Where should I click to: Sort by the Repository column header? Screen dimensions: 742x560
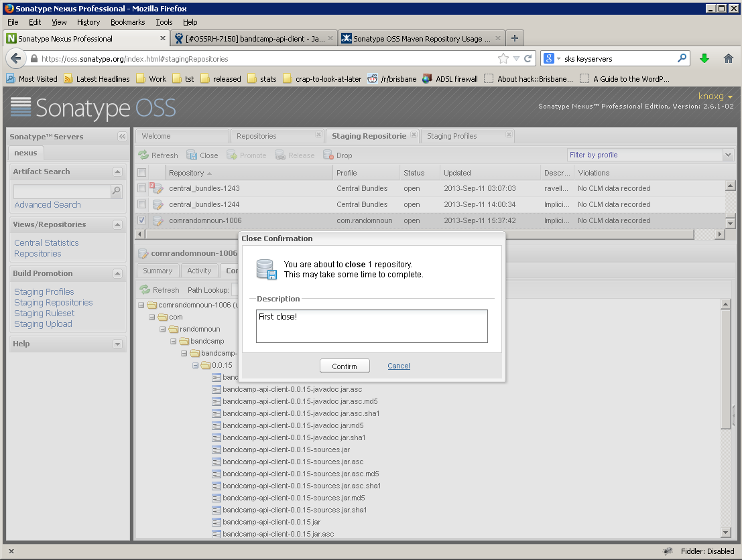tap(249, 173)
